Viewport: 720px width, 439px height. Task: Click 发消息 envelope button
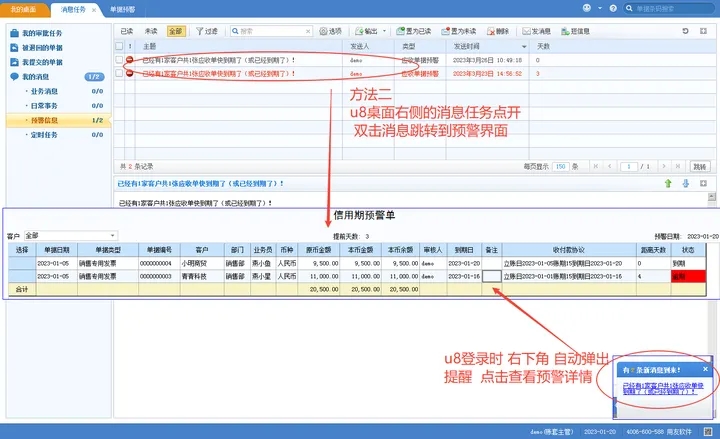(536, 31)
